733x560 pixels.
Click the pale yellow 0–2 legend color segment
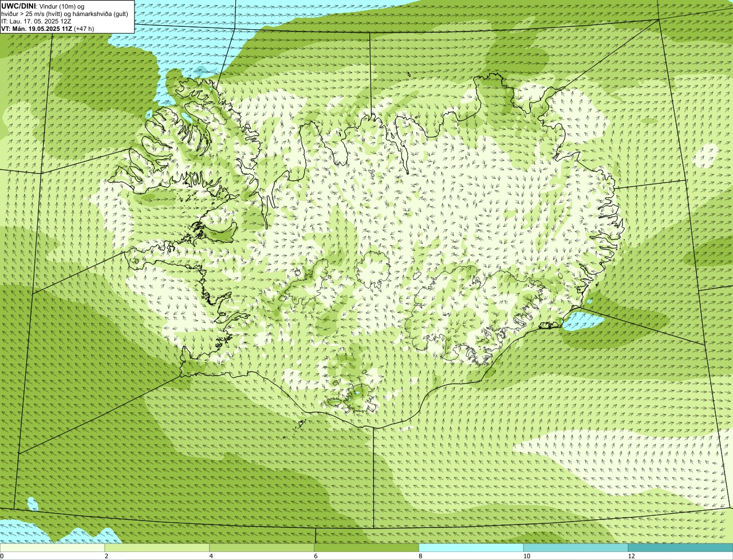point(52,548)
